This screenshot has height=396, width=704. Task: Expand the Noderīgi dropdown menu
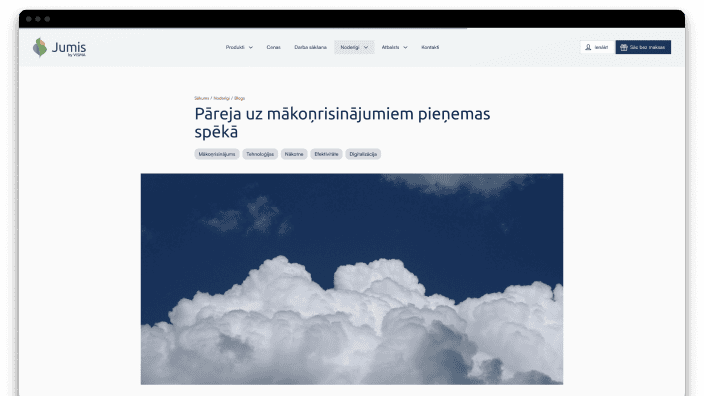tap(354, 47)
